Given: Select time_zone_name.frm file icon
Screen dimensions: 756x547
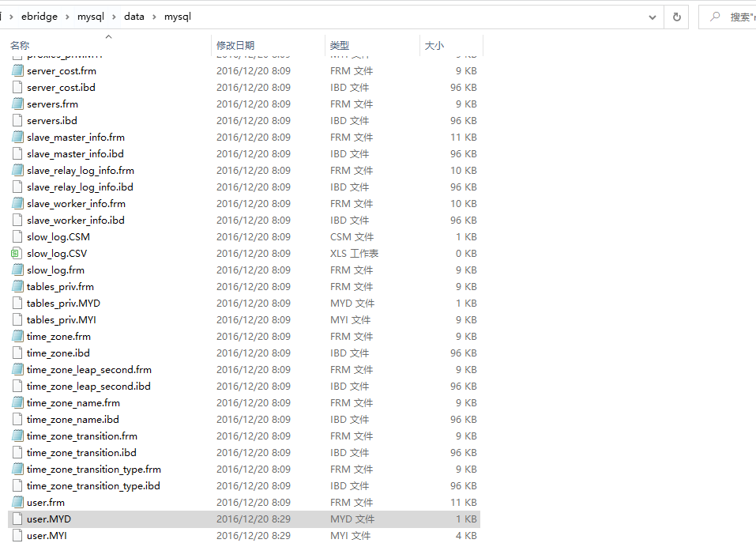Looking at the screenshot, I should (17, 403).
